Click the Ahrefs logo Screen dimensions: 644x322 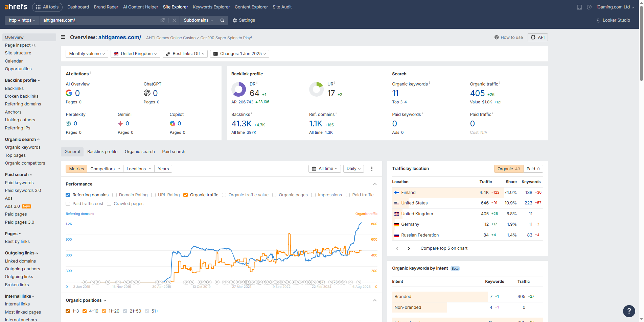[x=16, y=7]
